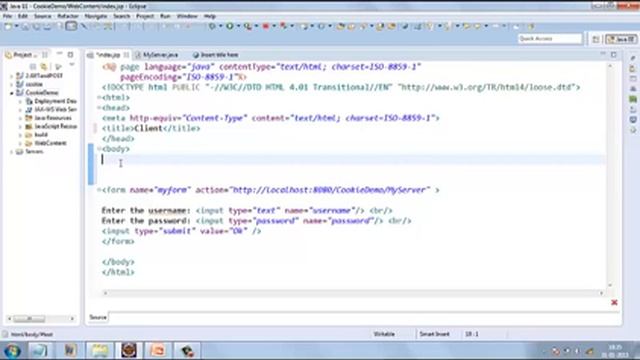640x360 pixels.
Task: Open the Search menu
Action: click(x=122, y=16)
